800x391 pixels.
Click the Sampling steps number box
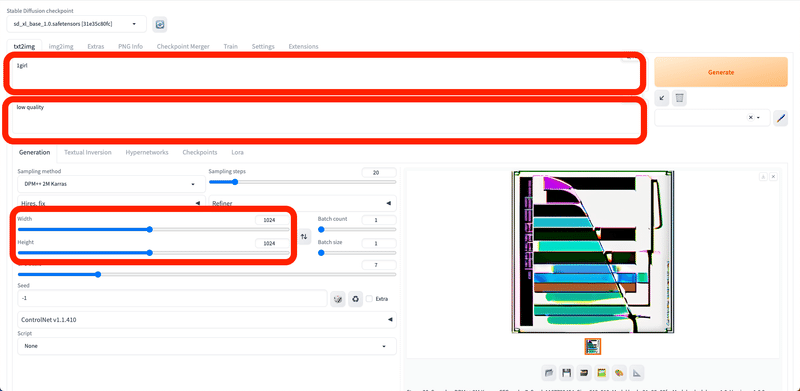coord(379,173)
